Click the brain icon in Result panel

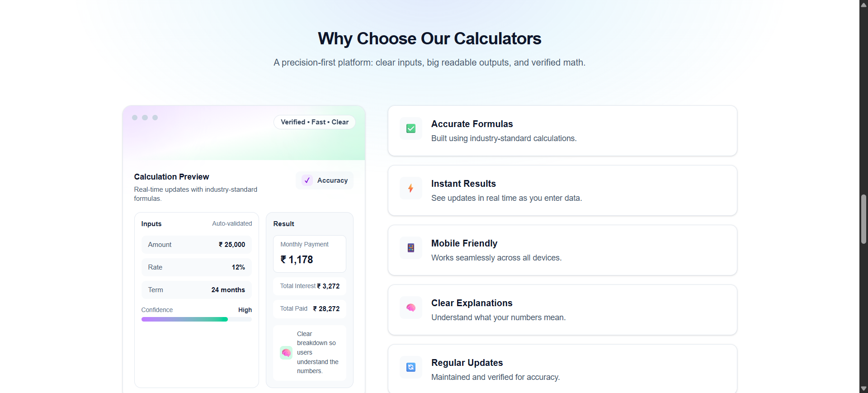(x=286, y=353)
